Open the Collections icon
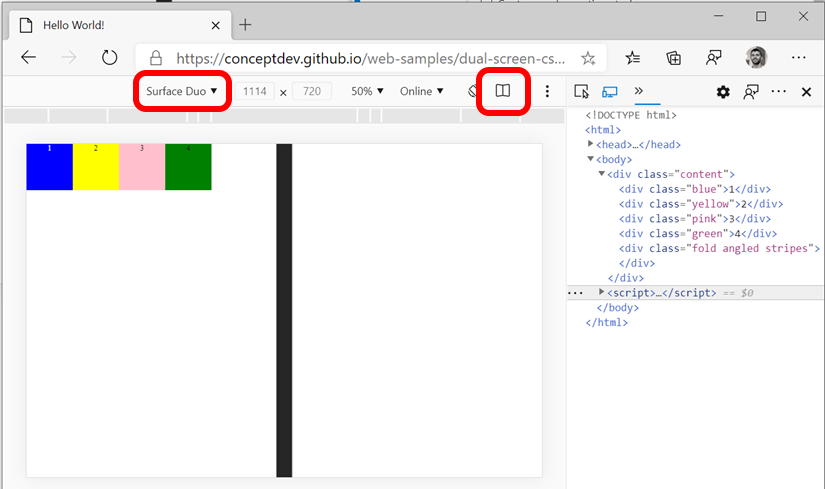825x489 pixels. point(673,58)
